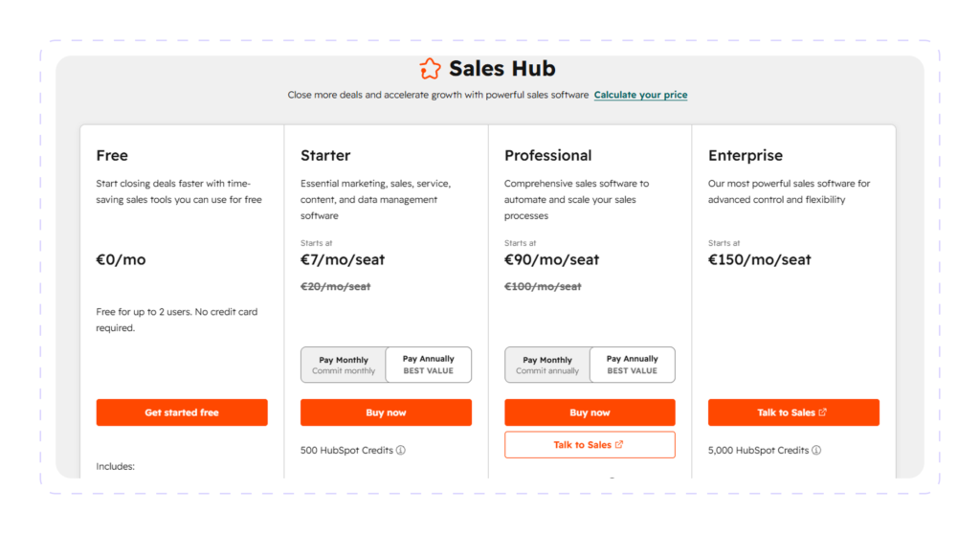The height and width of the screenshot is (534, 980).
Task: Select Pay Monthly for Professional plan
Action: click(546, 366)
